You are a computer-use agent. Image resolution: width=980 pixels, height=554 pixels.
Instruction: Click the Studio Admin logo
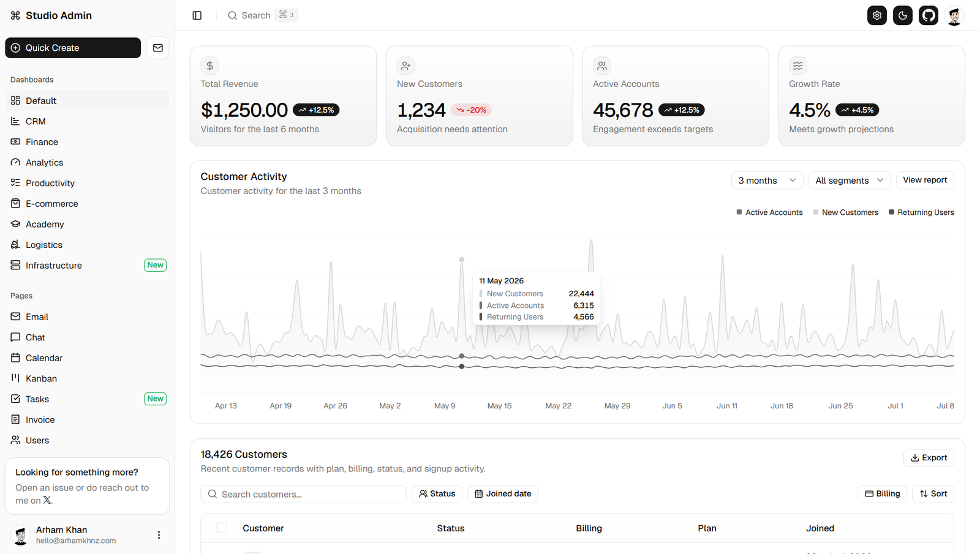click(51, 15)
